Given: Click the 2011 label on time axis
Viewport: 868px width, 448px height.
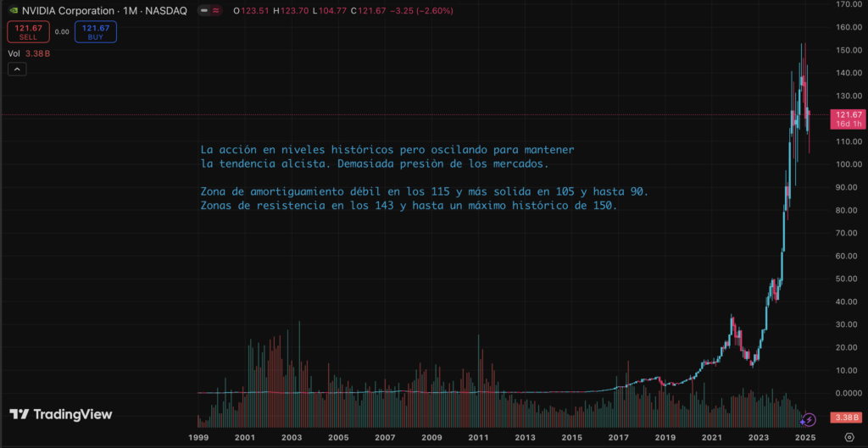Looking at the screenshot, I should click(x=478, y=437).
